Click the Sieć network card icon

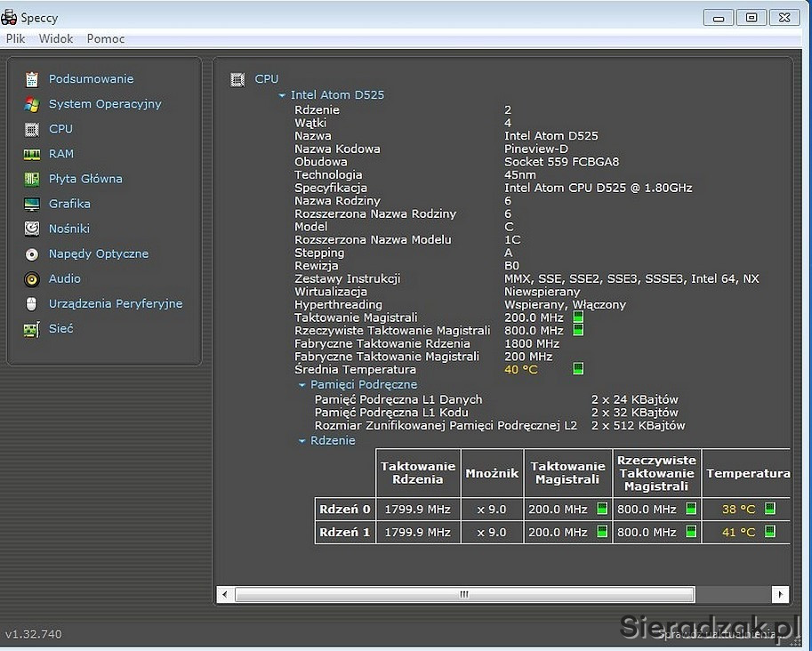pyautogui.click(x=32, y=329)
